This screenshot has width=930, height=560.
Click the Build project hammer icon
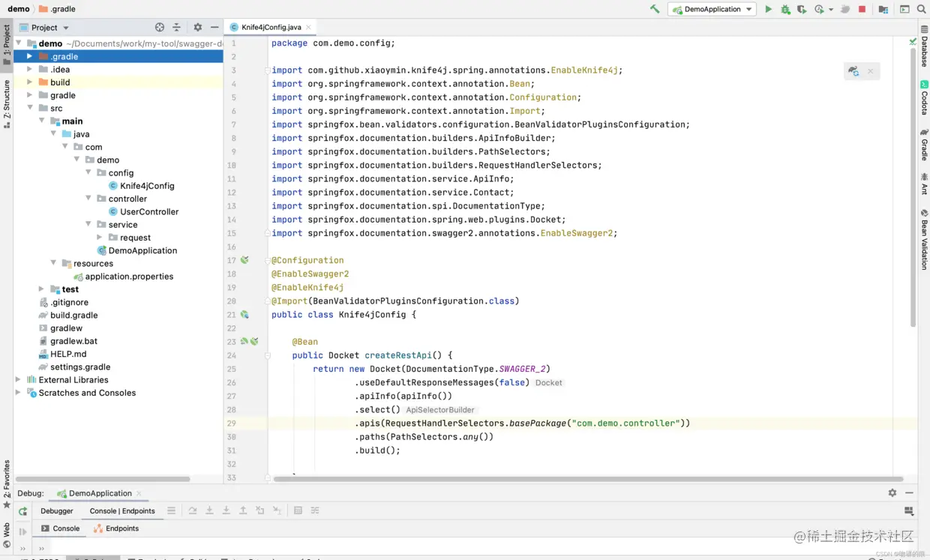click(655, 9)
